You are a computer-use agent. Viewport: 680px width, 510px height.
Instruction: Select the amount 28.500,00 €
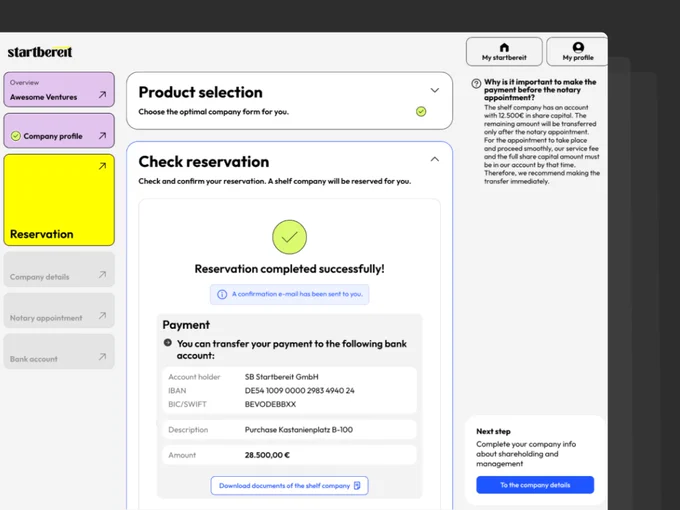point(267,455)
